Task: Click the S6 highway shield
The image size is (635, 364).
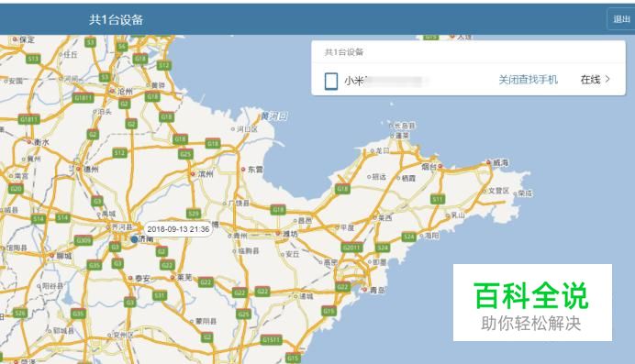Action: pos(122,47)
